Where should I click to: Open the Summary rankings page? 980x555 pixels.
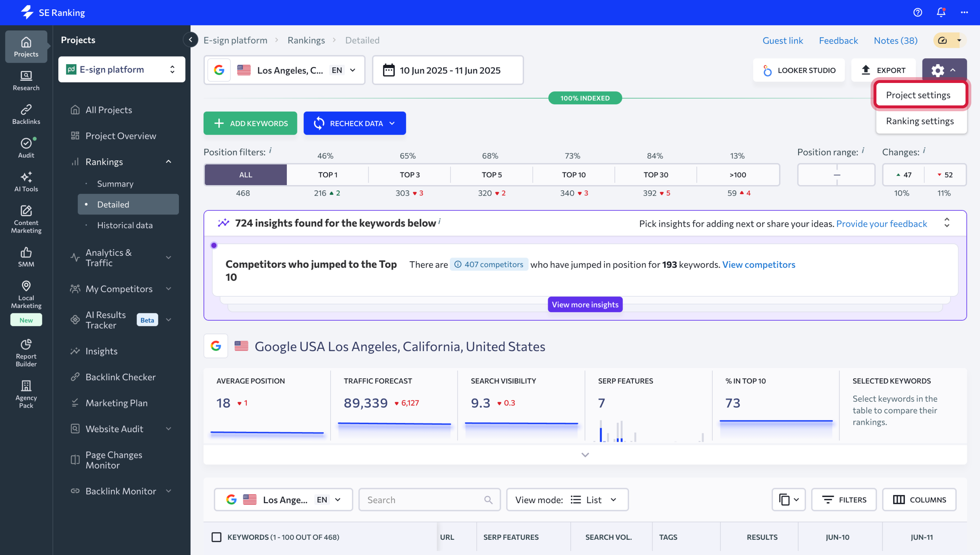(x=115, y=184)
